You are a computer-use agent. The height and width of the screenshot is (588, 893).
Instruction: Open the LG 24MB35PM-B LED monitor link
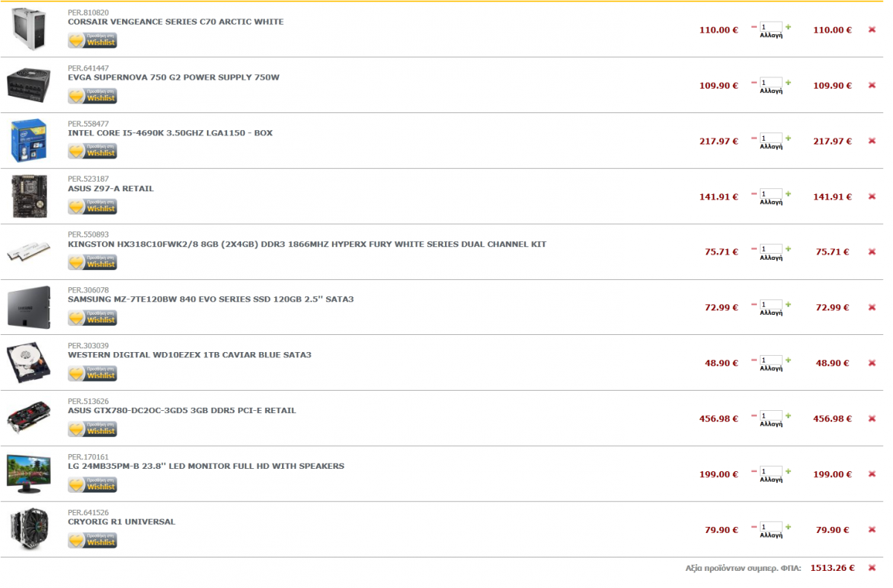[x=206, y=466]
